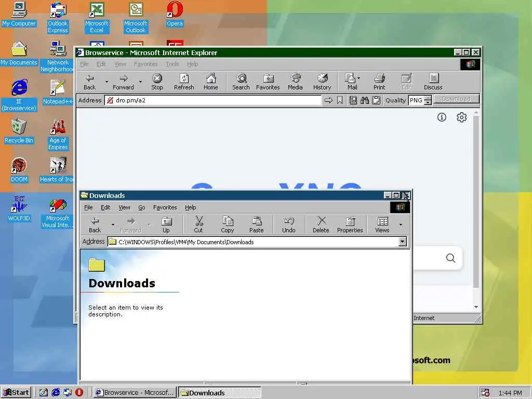Screen dimensions: 532x399
Task: Click Forward in Internet Explorer toolbar
Action: (123, 82)
